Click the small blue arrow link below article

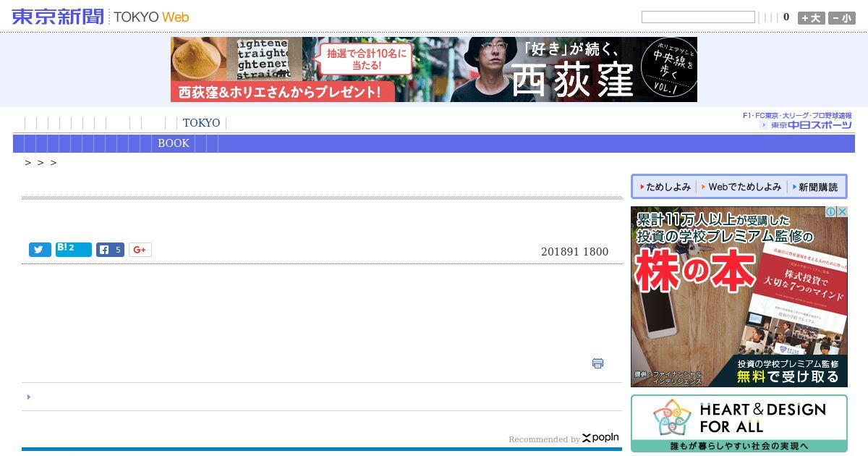click(x=29, y=397)
